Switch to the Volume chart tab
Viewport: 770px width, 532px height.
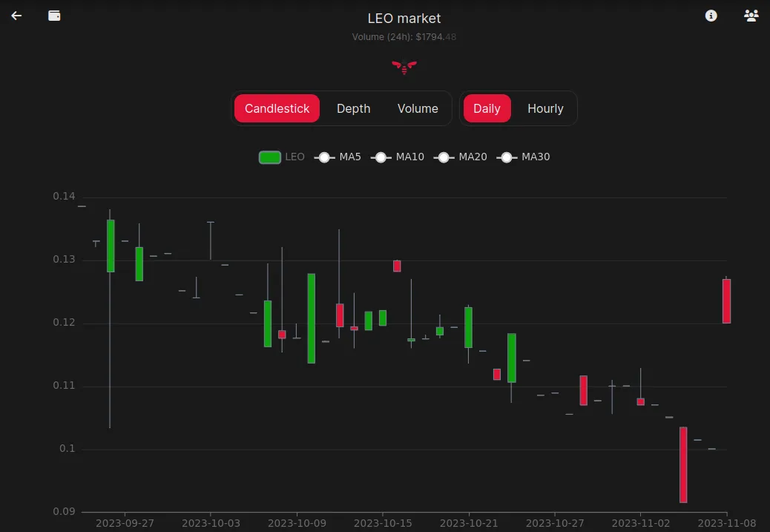[418, 108]
